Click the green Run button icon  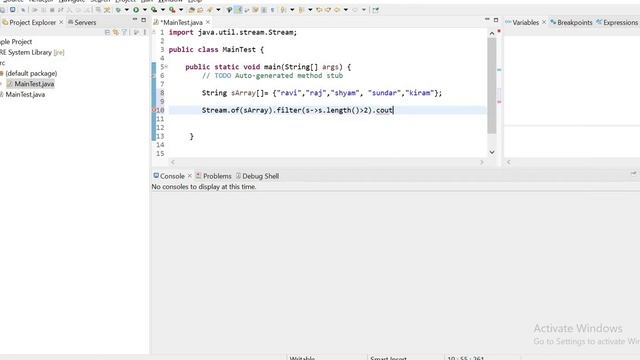coord(136,9)
